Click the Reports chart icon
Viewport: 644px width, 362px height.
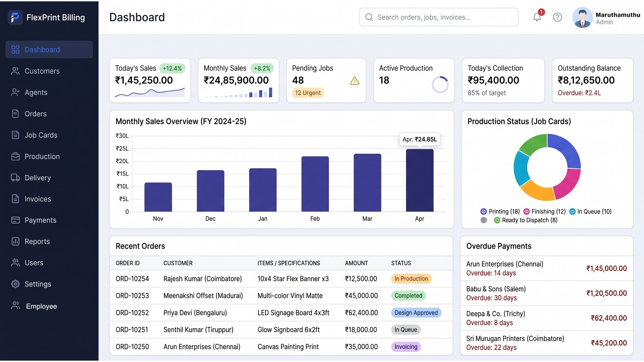[x=15, y=241]
